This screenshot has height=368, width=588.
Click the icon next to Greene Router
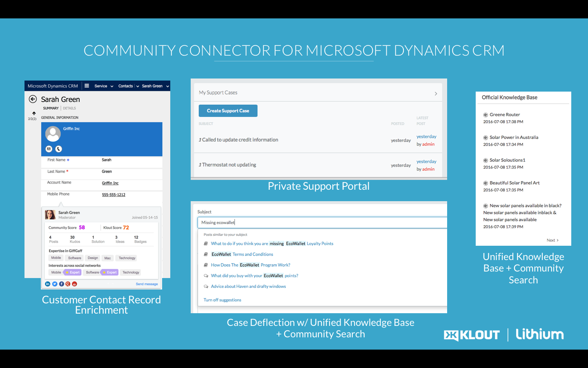(x=486, y=115)
